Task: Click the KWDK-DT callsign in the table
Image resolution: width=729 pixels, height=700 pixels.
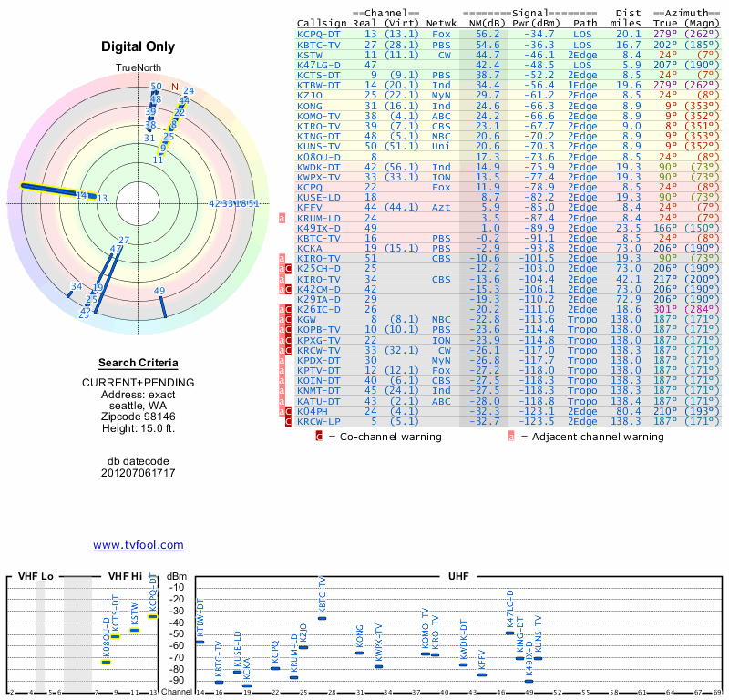Action: (318, 167)
